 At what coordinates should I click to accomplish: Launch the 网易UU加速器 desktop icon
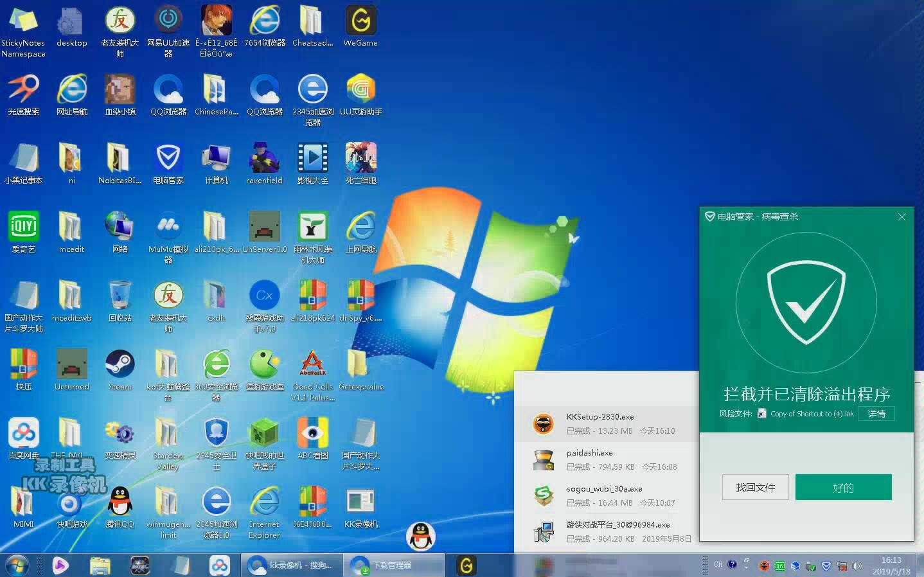168,31
